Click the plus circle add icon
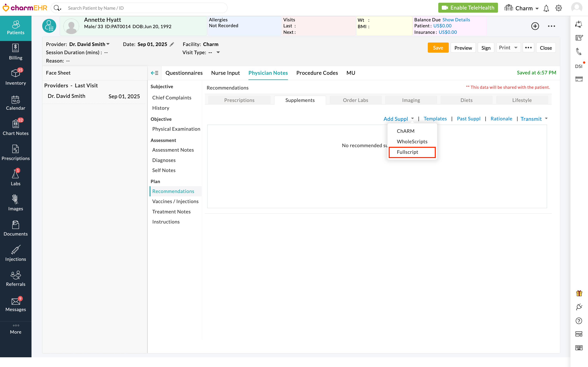Viewport: 588px width, 367px height. pos(535,26)
